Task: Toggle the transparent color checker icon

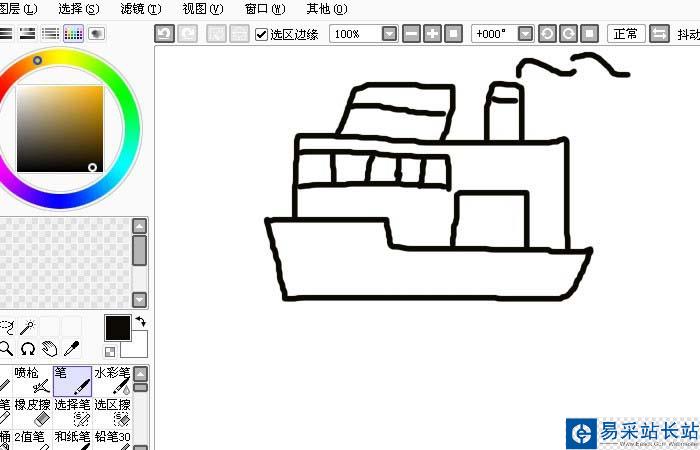Action: [110, 352]
